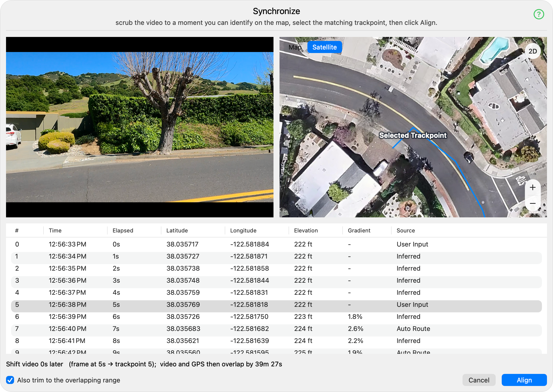
Task: Click the Cancel button
Action: click(x=479, y=380)
